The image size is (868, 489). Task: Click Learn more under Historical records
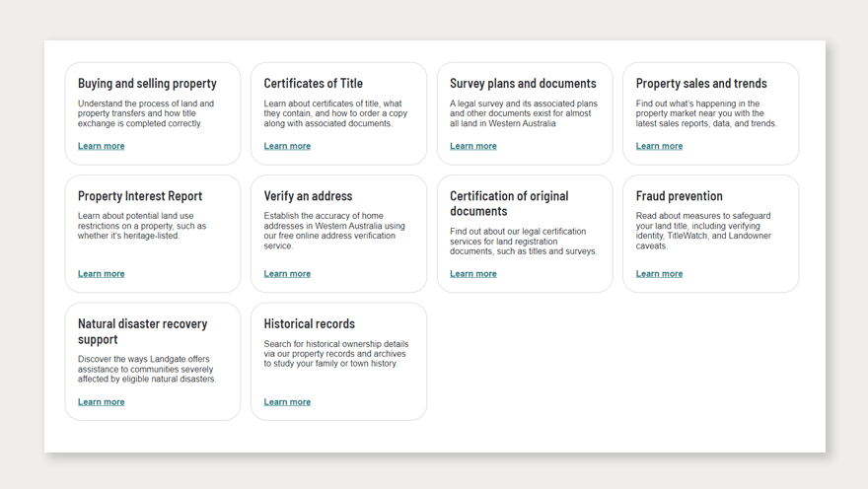point(287,402)
